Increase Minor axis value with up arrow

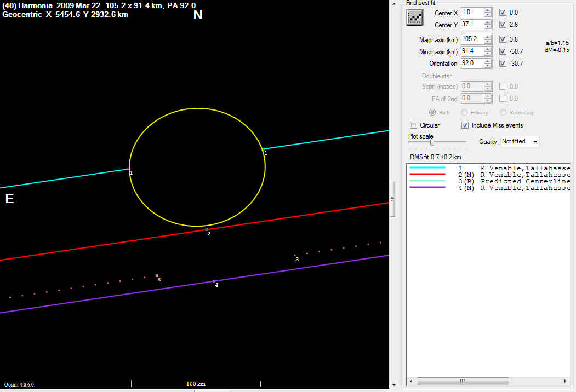coord(487,49)
